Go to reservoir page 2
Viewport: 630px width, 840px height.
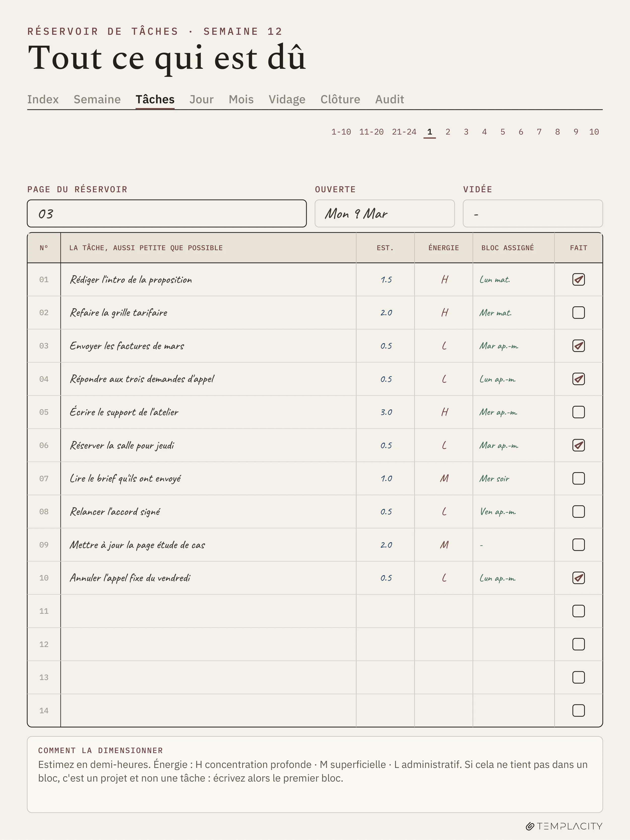pyautogui.click(x=448, y=132)
